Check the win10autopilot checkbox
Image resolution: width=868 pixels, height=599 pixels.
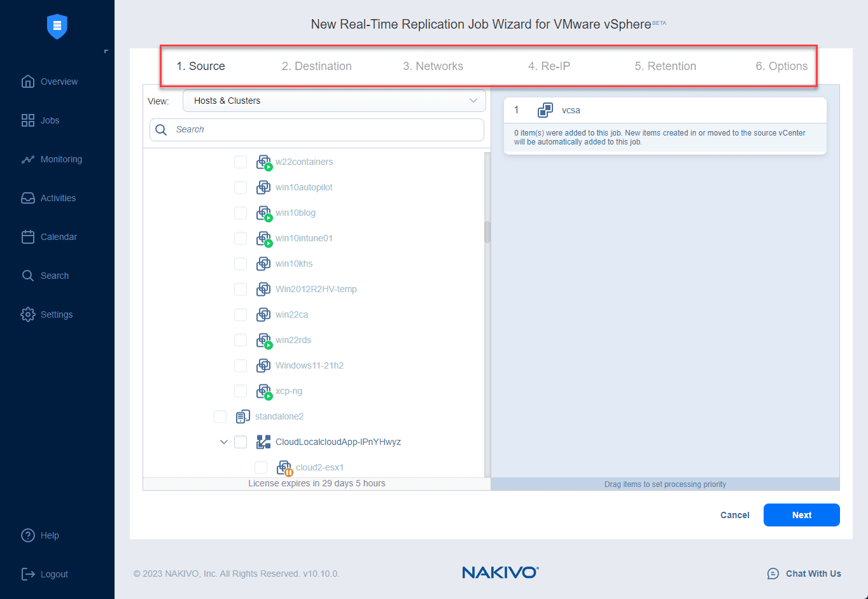click(x=241, y=187)
